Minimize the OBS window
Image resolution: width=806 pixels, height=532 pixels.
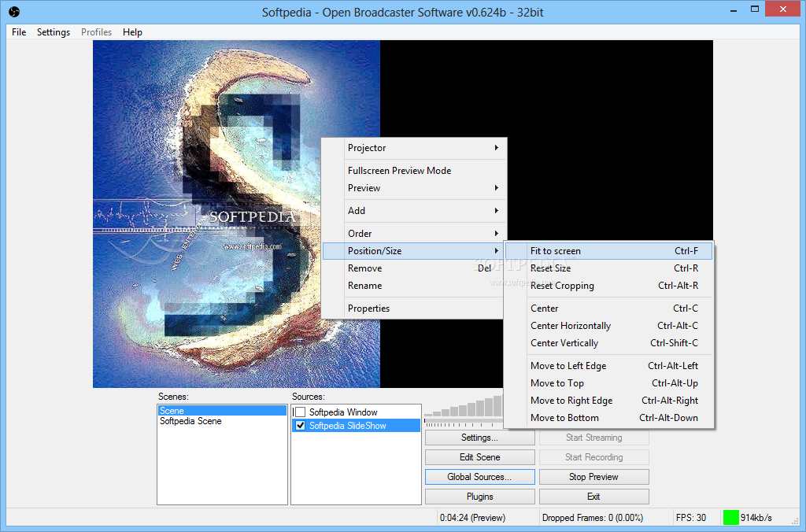(x=734, y=9)
